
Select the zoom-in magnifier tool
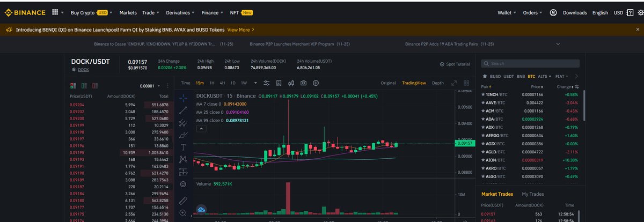(183, 213)
